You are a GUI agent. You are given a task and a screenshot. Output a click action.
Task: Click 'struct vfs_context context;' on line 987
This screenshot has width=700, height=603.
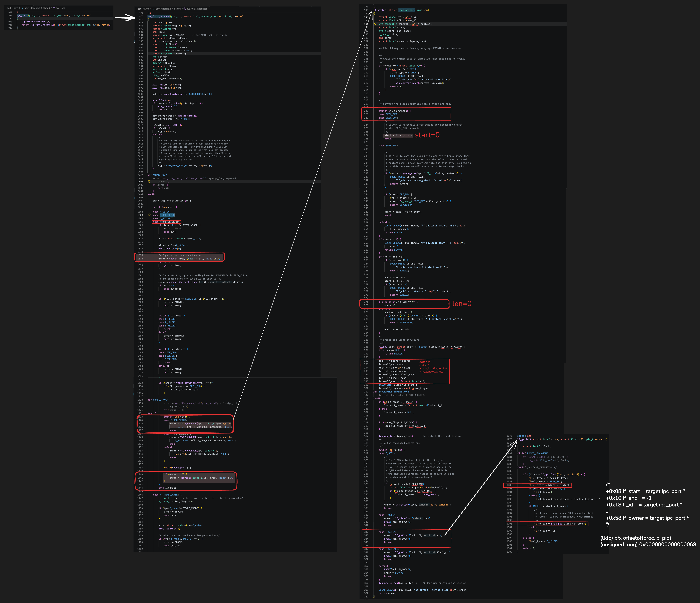pos(169,54)
